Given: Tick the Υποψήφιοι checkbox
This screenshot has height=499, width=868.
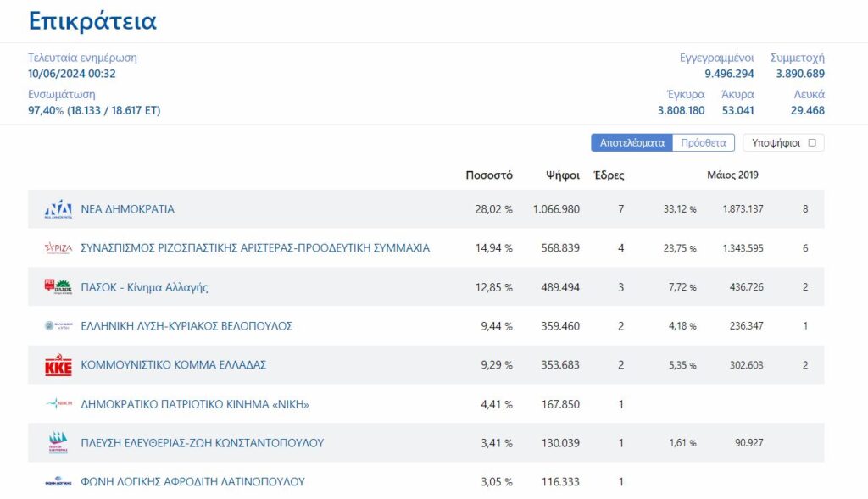Looking at the screenshot, I should click(812, 142).
